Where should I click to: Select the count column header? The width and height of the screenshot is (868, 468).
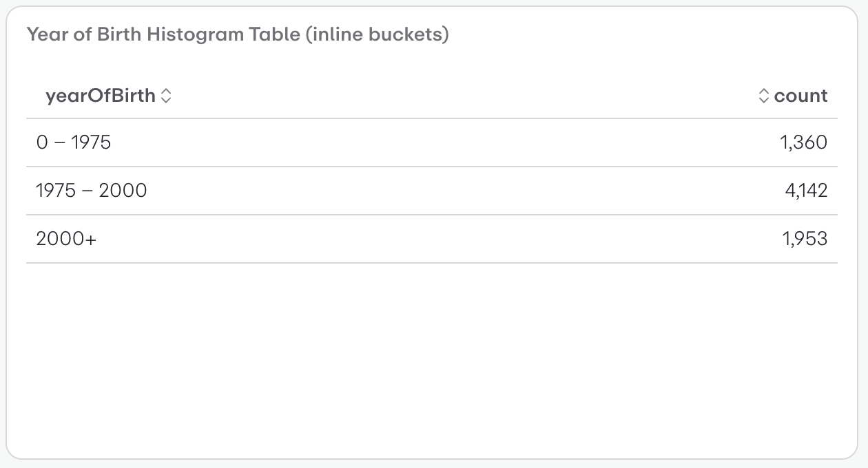[800, 96]
